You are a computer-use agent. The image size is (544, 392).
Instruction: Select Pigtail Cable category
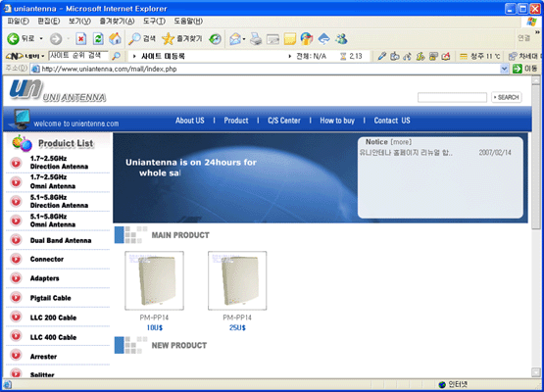[x=50, y=298]
